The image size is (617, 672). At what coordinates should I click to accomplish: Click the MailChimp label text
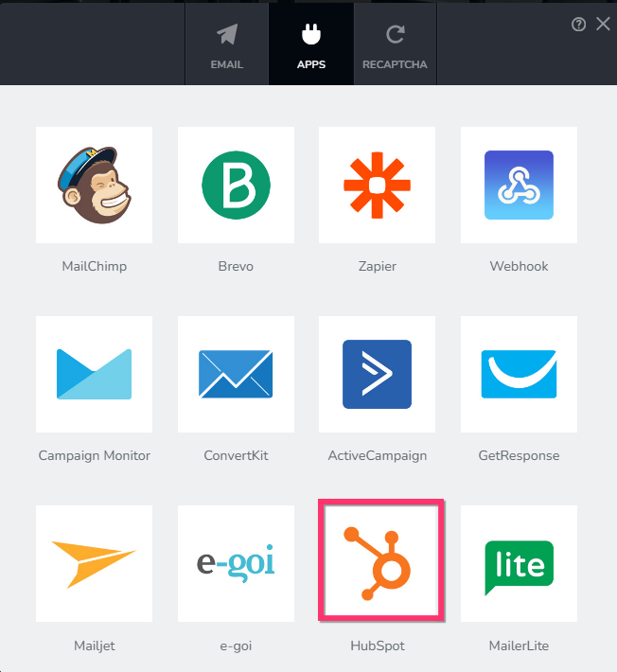(x=95, y=266)
